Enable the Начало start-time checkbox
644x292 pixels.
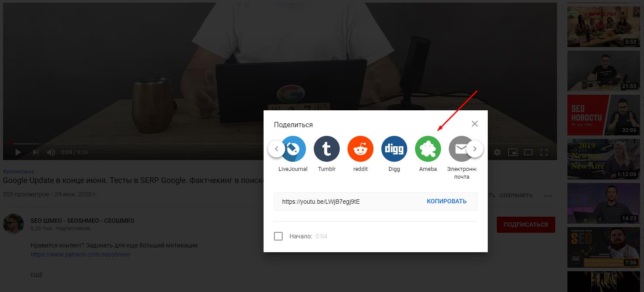(x=278, y=236)
